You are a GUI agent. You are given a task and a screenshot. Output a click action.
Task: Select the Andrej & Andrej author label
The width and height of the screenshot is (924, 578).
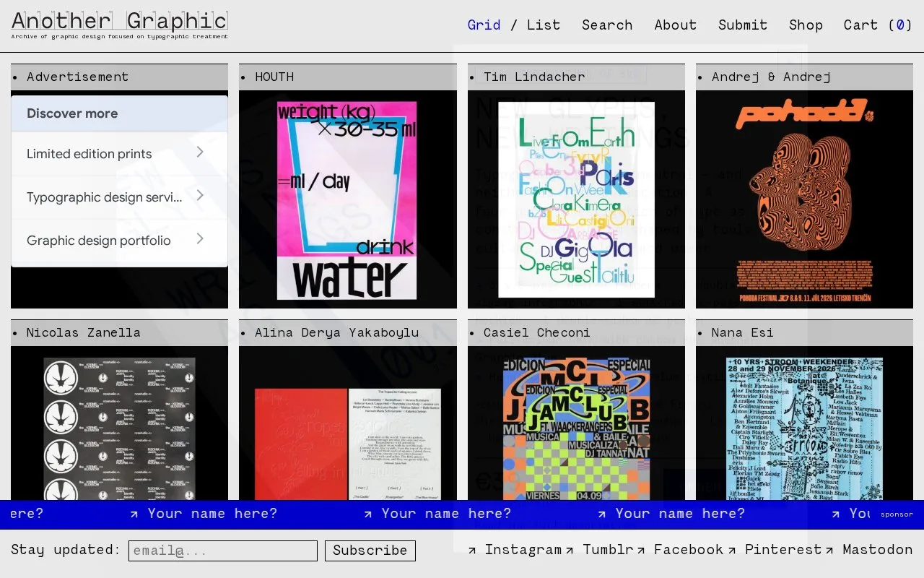point(771,77)
